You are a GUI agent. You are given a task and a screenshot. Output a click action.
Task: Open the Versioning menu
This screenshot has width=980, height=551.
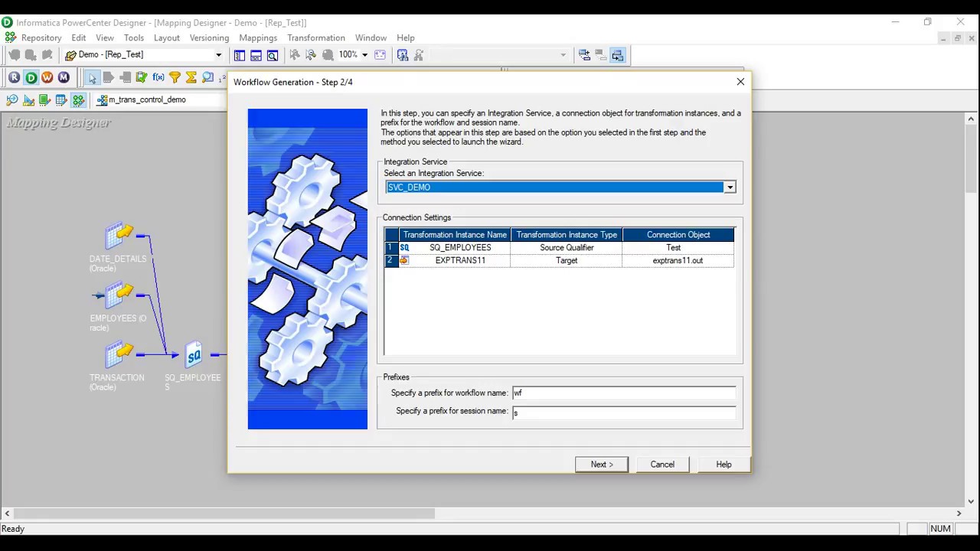pos(209,37)
